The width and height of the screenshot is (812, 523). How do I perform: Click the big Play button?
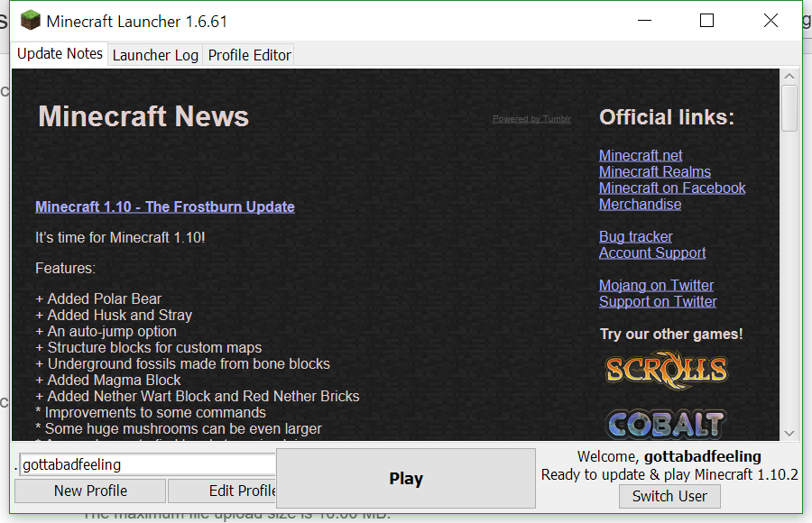(406, 479)
